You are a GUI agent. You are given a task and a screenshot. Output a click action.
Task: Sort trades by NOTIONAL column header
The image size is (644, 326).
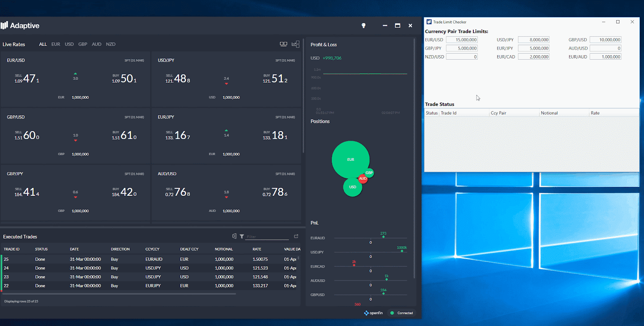(224, 249)
